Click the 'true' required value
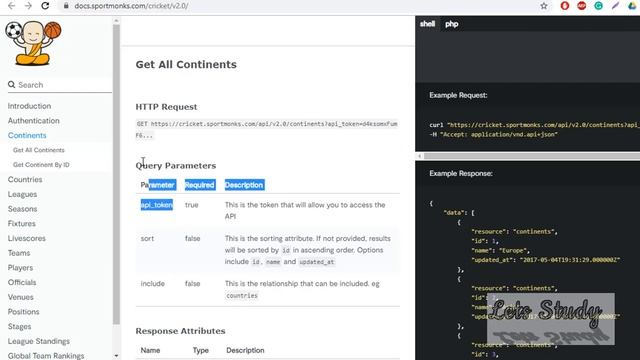 pos(191,205)
